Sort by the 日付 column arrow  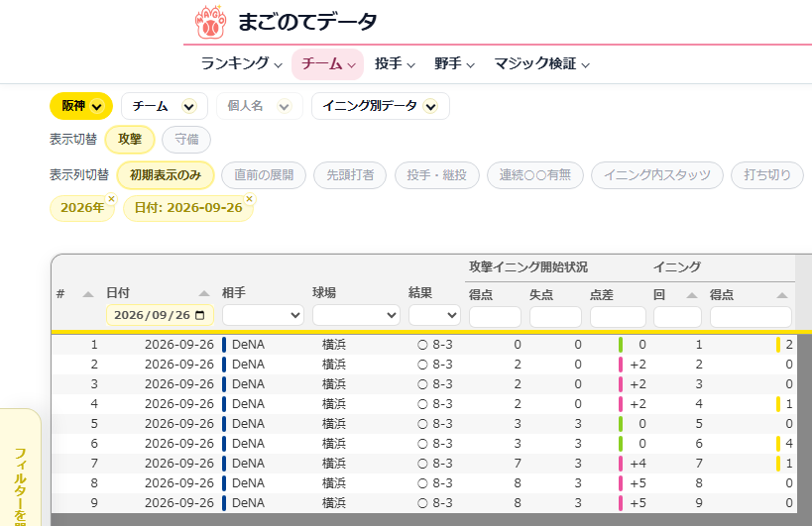[204, 294]
